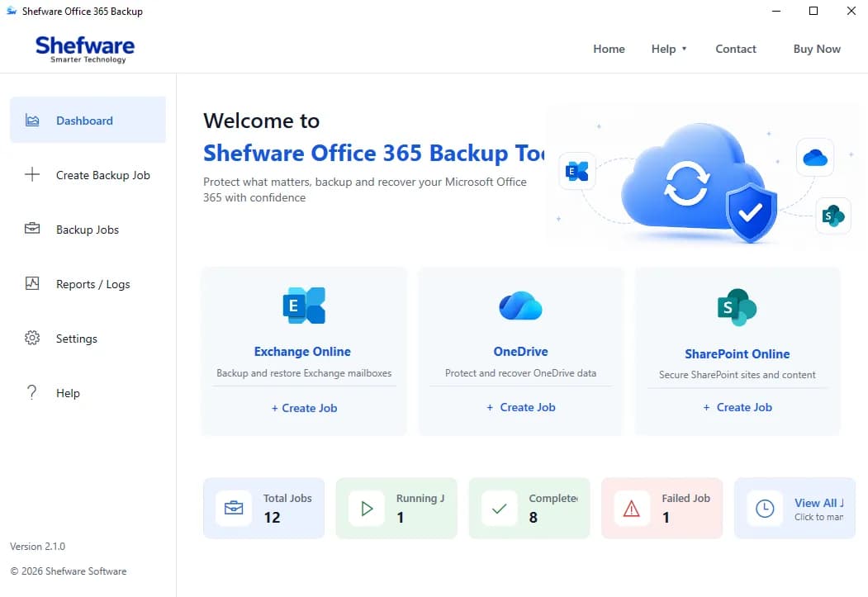The width and height of the screenshot is (868, 597).
Task: Click the Settings gear icon in sidebar
Action: [x=32, y=338]
